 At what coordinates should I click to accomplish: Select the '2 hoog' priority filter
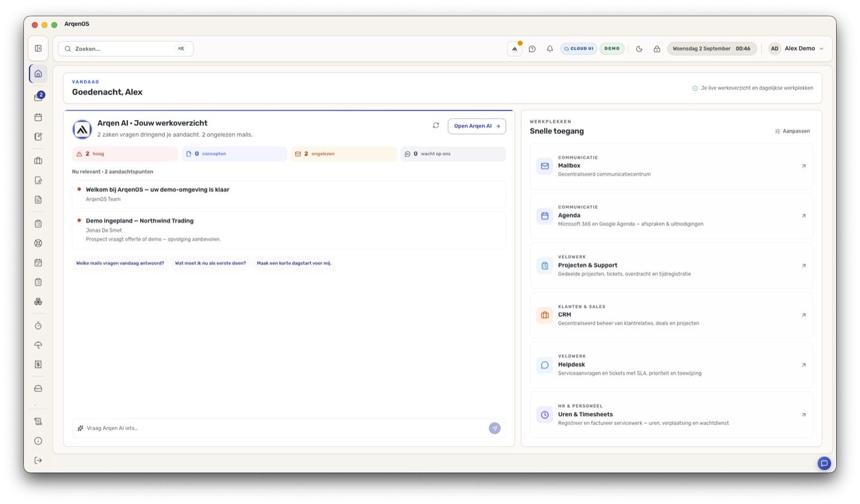point(125,154)
